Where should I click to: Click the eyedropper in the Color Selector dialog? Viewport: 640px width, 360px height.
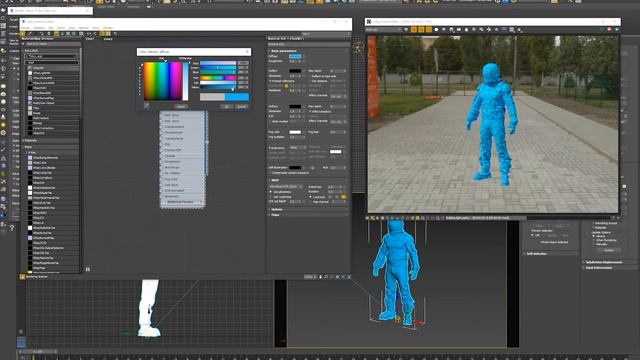(x=147, y=106)
